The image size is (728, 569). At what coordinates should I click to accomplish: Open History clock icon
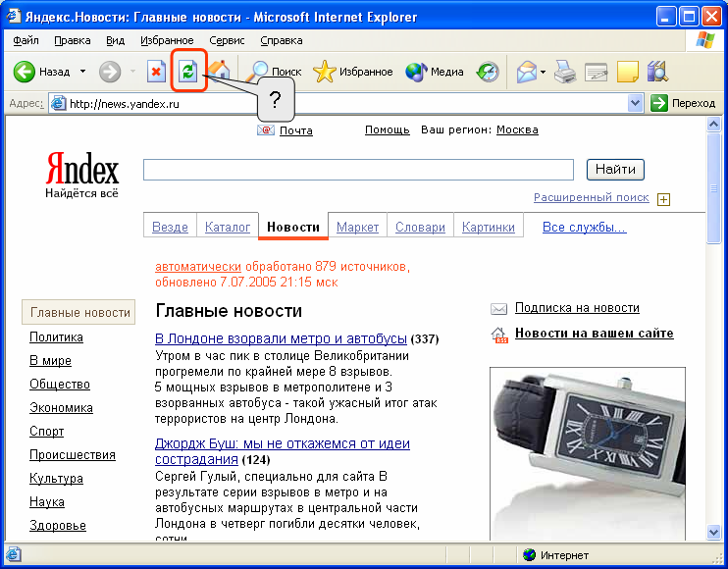point(488,72)
